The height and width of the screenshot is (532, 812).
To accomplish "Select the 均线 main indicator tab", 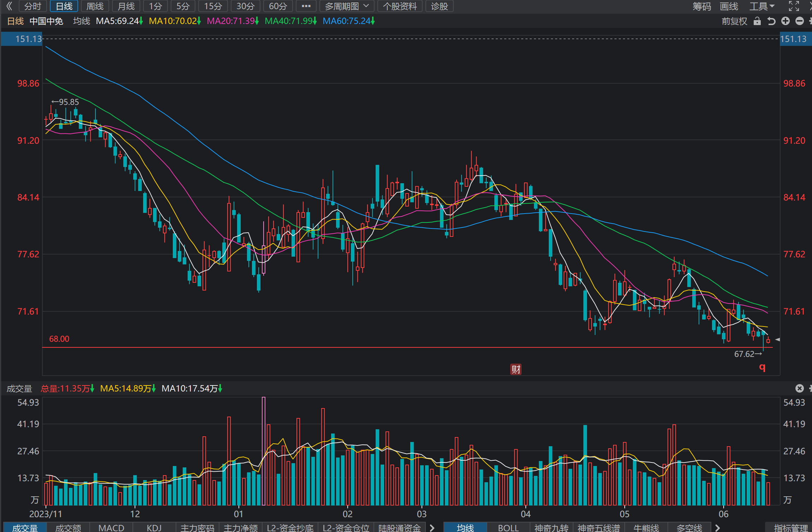I will [x=465, y=527].
